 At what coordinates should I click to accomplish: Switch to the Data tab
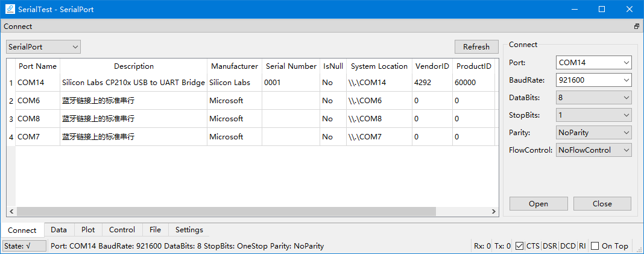tap(58, 230)
